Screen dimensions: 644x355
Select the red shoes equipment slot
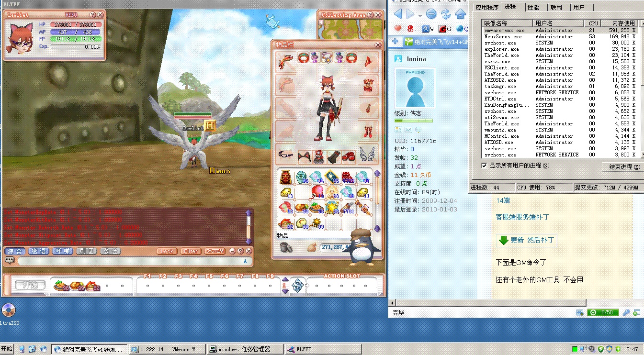pos(349,156)
